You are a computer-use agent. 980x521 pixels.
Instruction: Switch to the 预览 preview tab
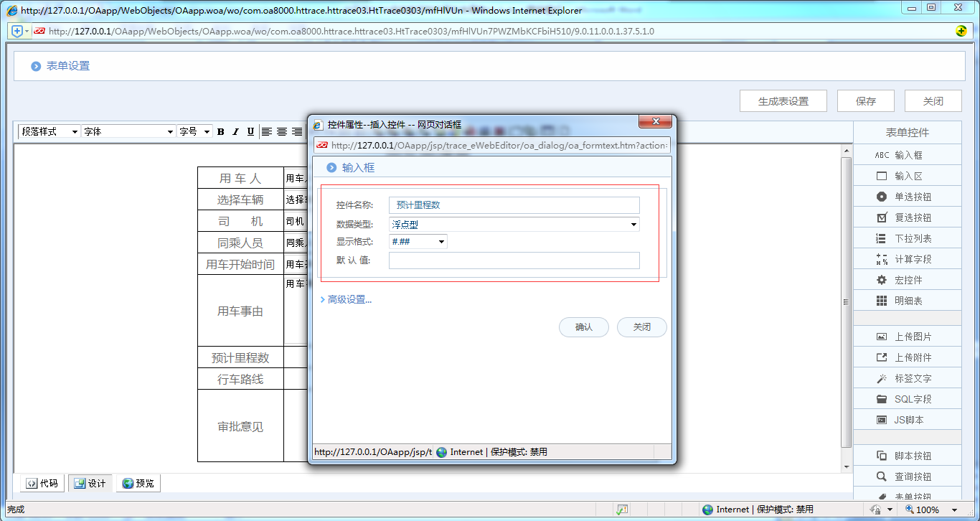click(138, 483)
